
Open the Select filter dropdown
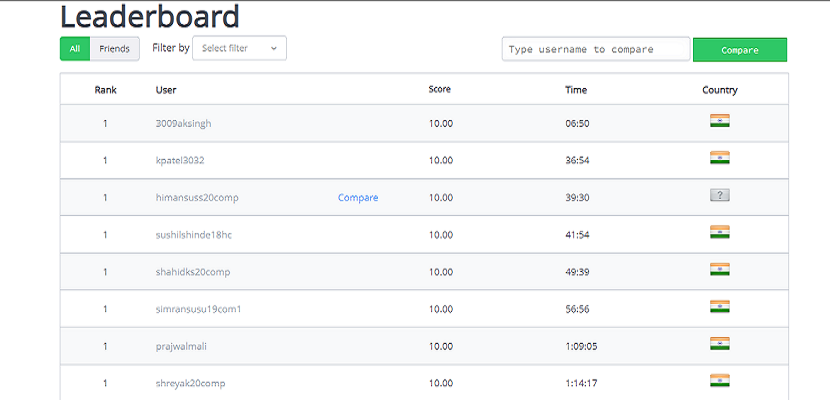tap(239, 48)
